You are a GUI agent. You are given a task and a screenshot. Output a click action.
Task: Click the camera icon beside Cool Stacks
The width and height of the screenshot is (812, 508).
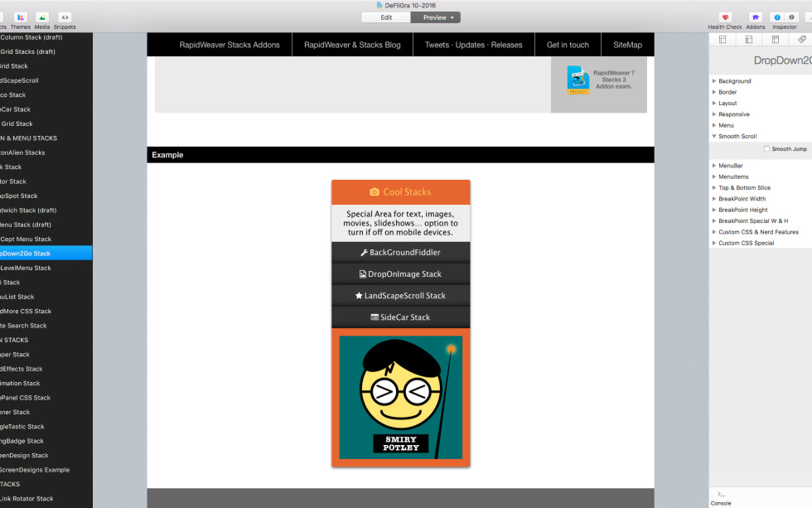pos(375,192)
